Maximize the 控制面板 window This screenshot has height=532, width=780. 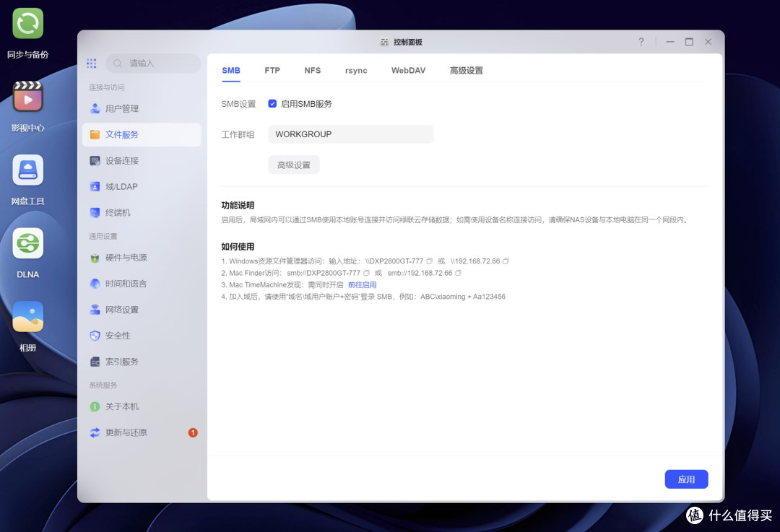coord(689,42)
